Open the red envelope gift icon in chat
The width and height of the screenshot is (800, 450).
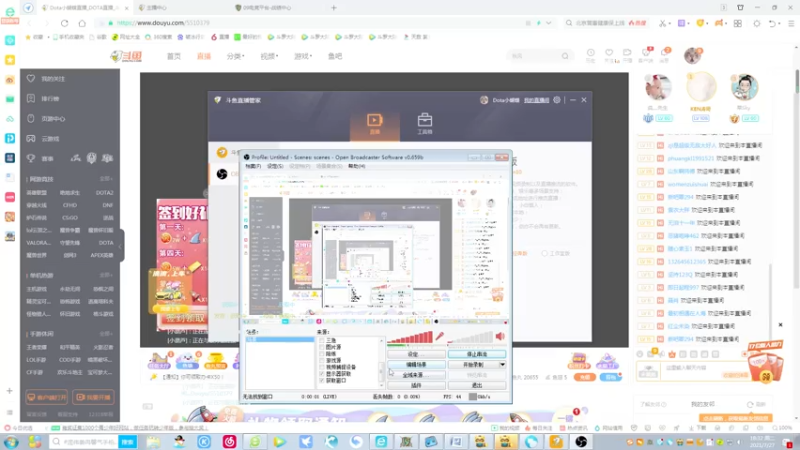point(765,363)
